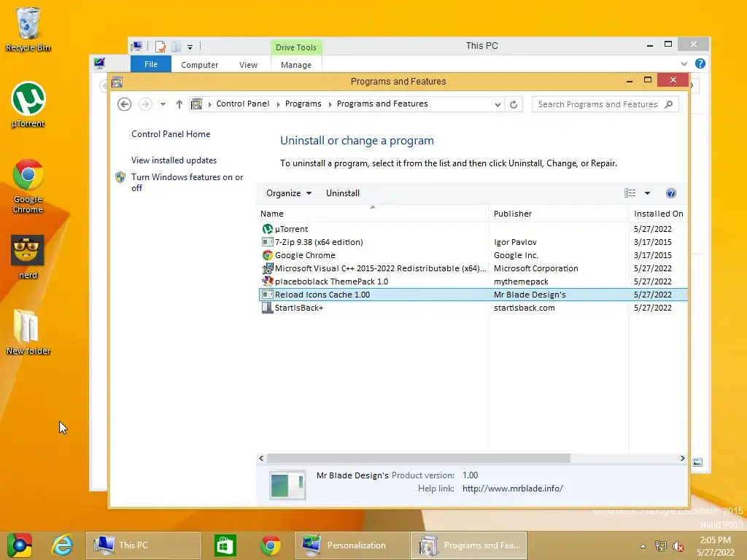Image resolution: width=747 pixels, height=560 pixels.
Task: Sort by the Installed On column header
Action: [659, 214]
